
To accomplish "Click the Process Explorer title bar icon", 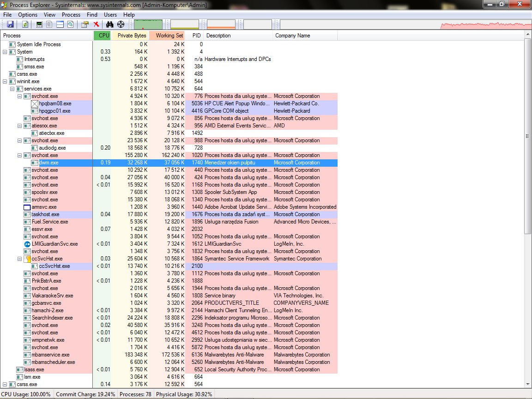I will point(4,5).
